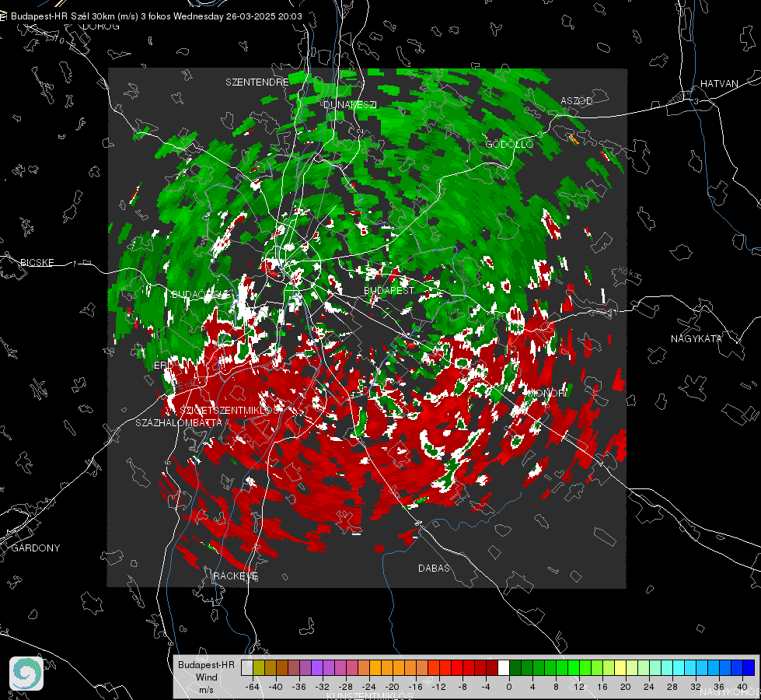Click the DUNAKESZI town label
761x700 pixels.
(x=350, y=104)
